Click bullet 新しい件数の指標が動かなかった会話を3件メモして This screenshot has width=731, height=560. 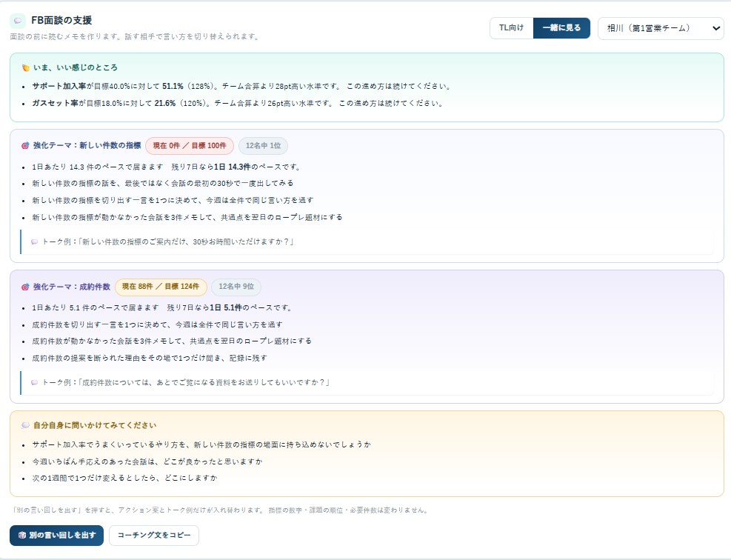point(187,217)
